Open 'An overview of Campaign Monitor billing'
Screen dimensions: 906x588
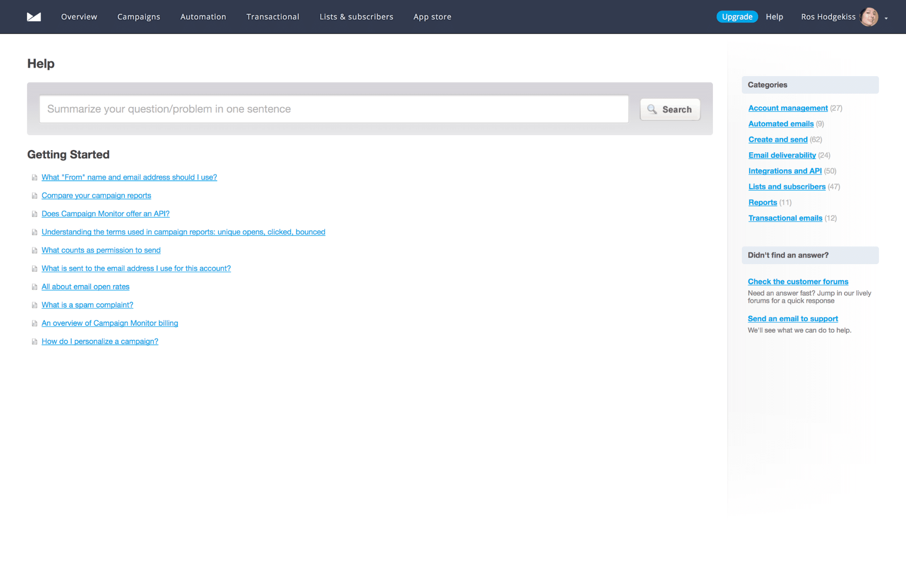(x=110, y=323)
